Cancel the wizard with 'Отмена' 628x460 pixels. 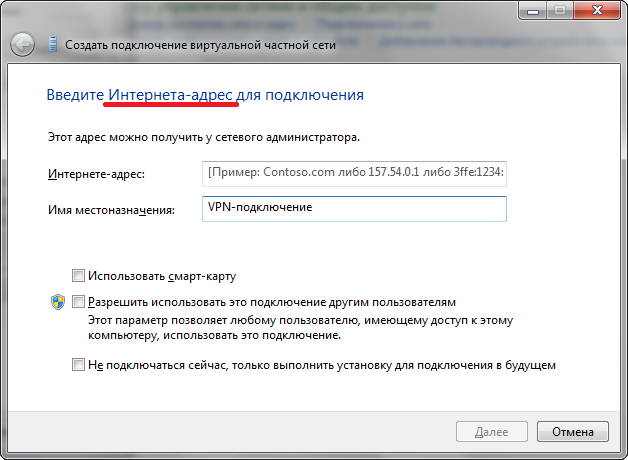pos(572,432)
